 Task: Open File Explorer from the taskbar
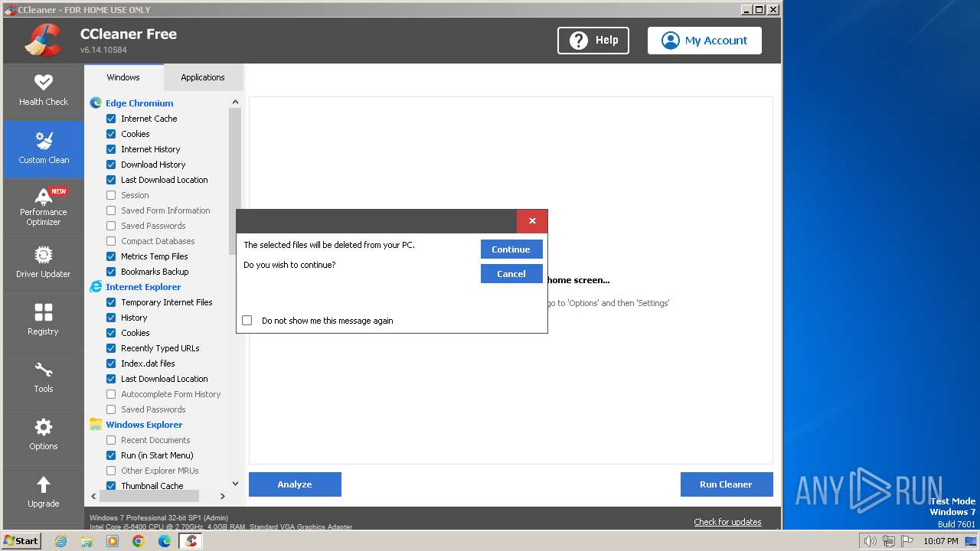pyautogui.click(x=87, y=541)
